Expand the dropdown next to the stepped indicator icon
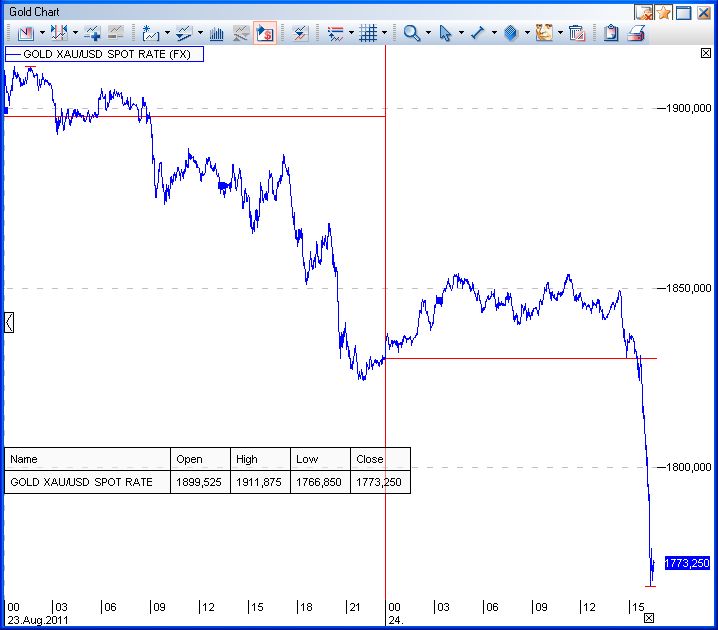This screenshot has height=630, width=718. [200, 33]
